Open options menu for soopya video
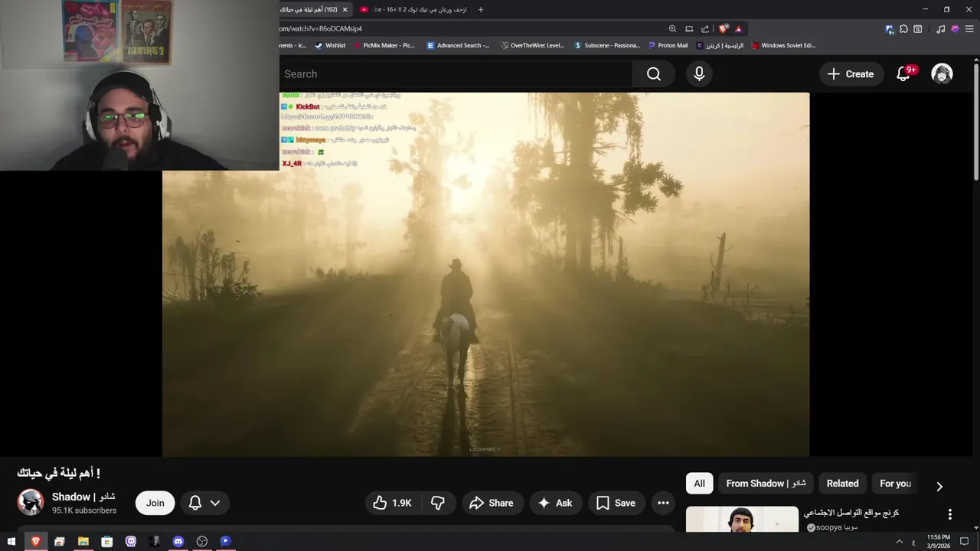This screenshot has width=980, height=551. tap(949, 514)
